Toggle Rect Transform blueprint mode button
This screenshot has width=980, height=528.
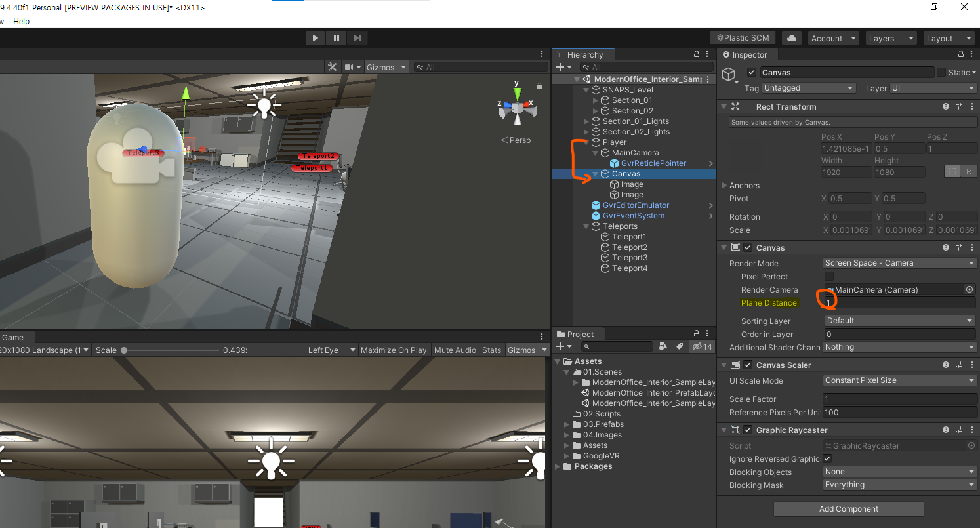[951, 171]
